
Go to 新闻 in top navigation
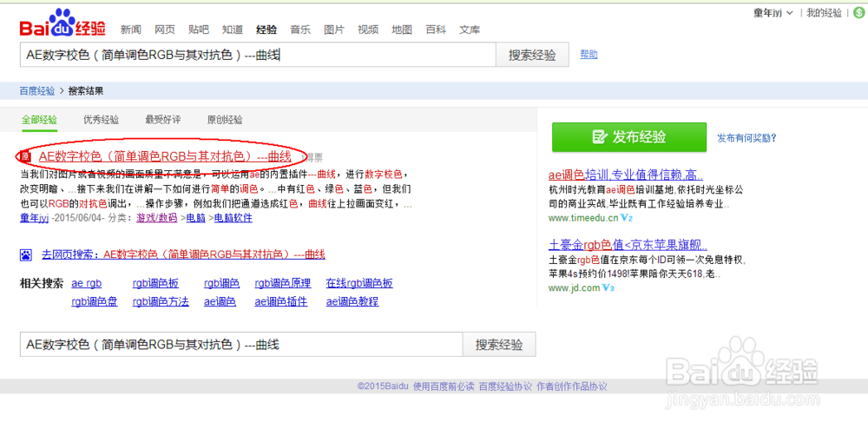pyautogui.click(x=131, y=30)
